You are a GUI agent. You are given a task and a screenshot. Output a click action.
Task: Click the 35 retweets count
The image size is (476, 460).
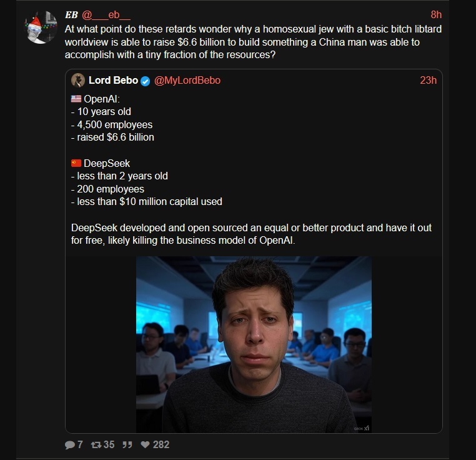109,444
